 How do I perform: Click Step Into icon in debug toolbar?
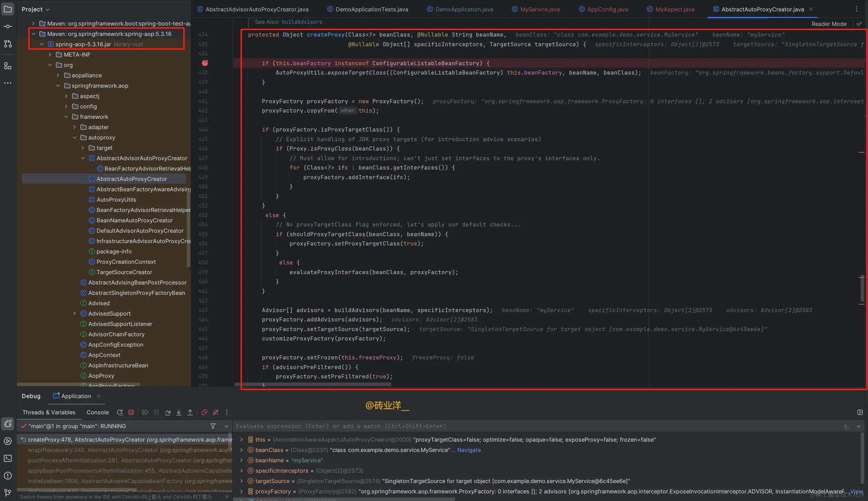tap(179, 412)
